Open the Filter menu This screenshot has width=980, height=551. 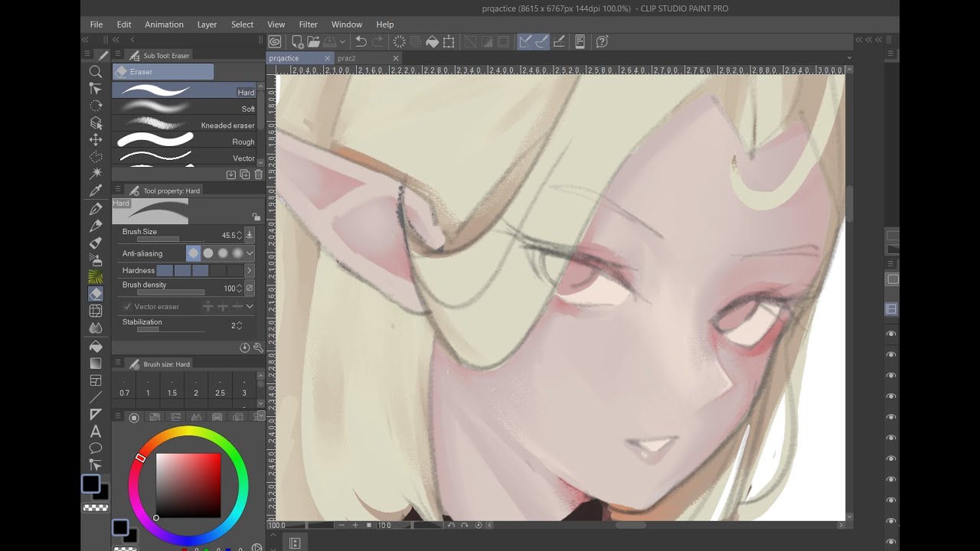click(x=308, y=24)
